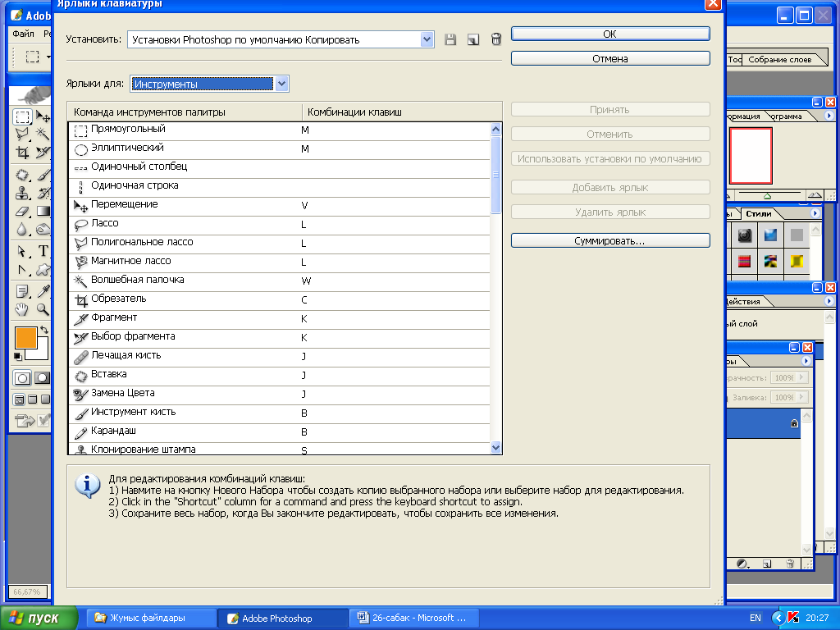Open adjustment layer menu in Layers panel
This screenshot has width=840, height=630.
coord(742,564)
